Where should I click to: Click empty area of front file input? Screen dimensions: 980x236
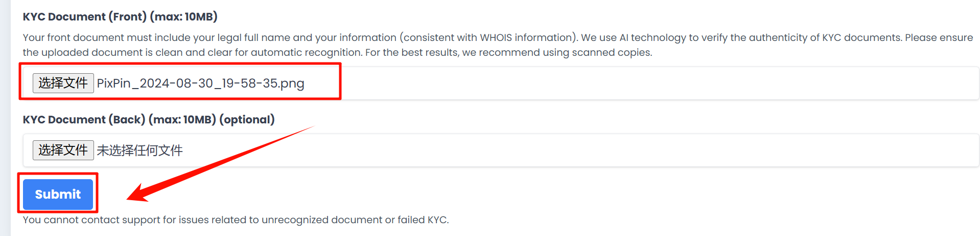coord(613,83)
